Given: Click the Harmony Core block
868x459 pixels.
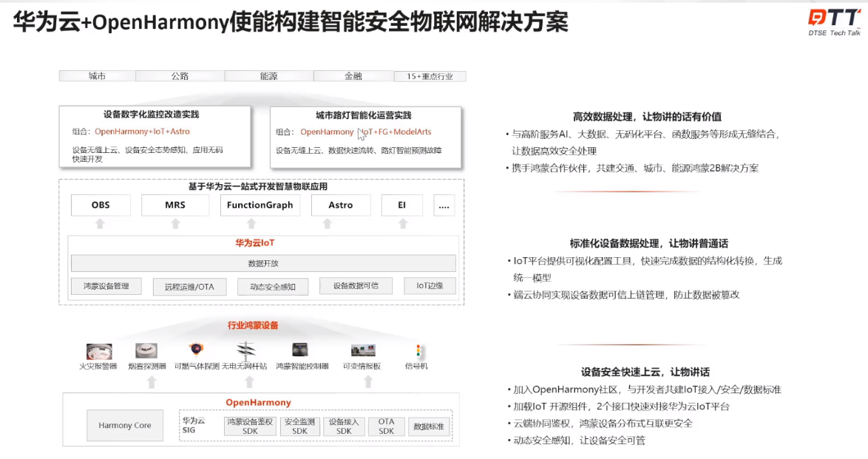Looking at the screenshot, I should pos(125,425).
